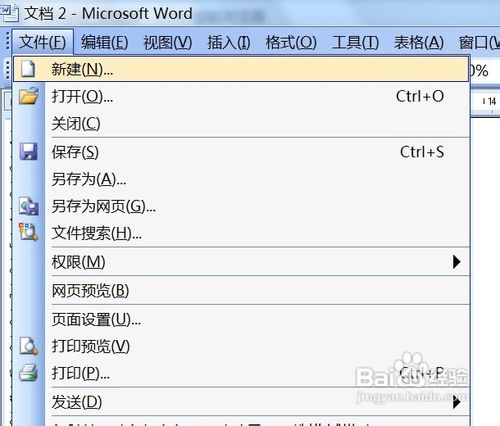
Task: Click the Ctrl+S shortcut text
Action: pyautogui.click(x=422, y=152)
